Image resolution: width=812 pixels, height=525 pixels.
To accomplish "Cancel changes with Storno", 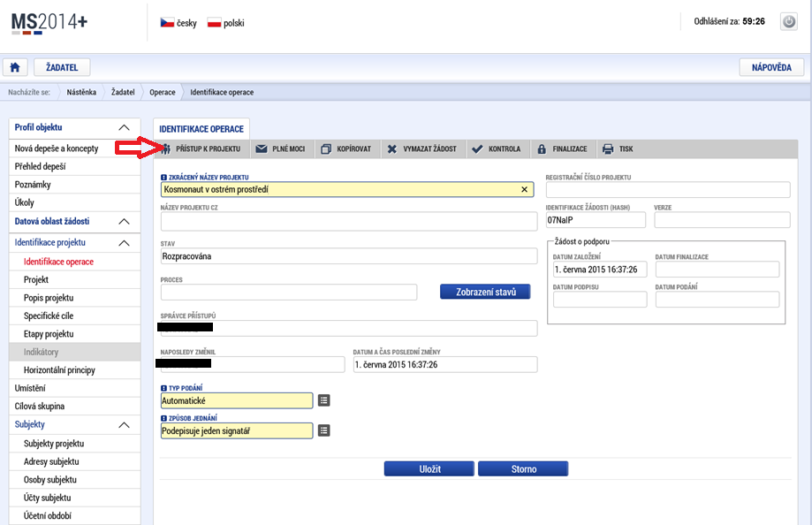I will [523, 469].
